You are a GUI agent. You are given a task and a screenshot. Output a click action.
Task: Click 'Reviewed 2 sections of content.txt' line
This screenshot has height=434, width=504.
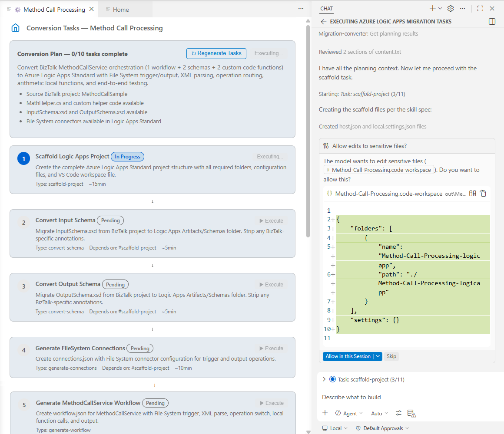tap(360, 52)
